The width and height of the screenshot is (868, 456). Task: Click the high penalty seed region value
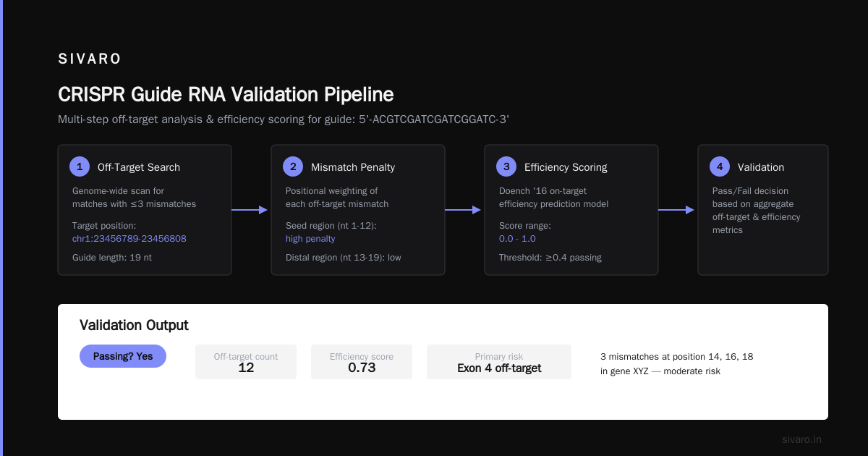pos(310,238)
